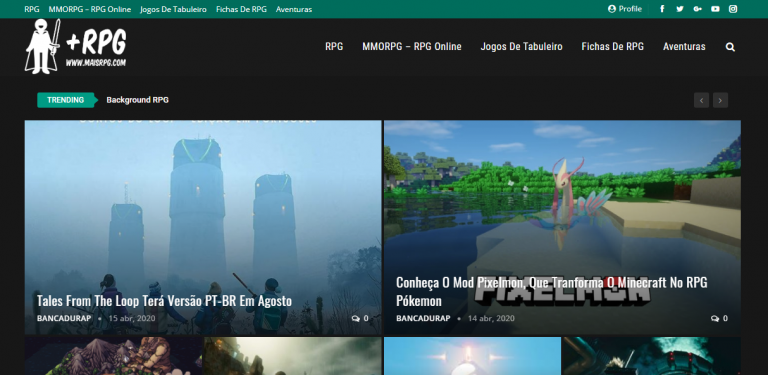This screenshot has height=375, width=768.
Task: Select Jogos De Tabuleiro in top green bar
Action: (x=173, y=9)
